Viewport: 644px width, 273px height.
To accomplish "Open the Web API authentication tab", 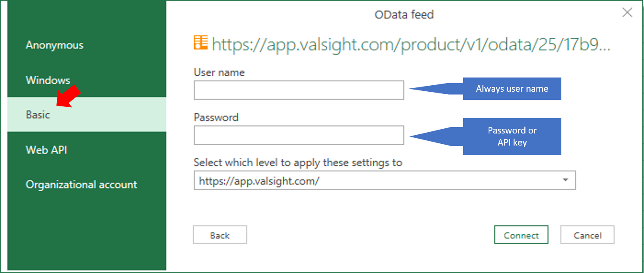I will [46, 150].
